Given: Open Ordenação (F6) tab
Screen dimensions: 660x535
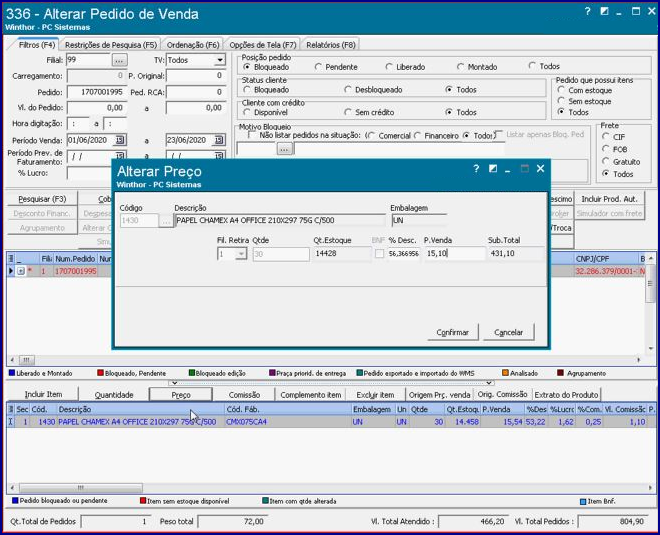Looking at the screenshot, I should 193,45.
